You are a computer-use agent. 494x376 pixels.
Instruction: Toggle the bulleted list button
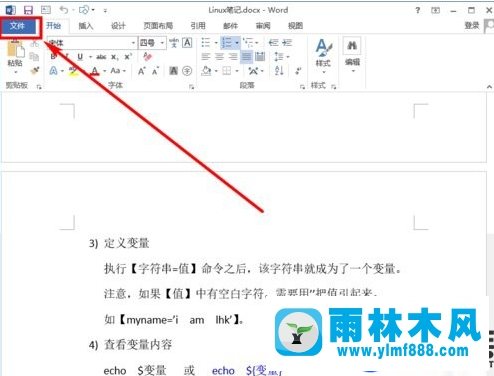pyautogui.click(x=206, y=43)
